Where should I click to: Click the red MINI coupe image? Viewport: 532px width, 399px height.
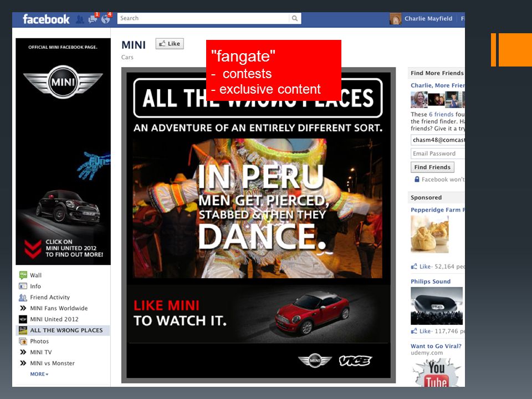(312, 313)
